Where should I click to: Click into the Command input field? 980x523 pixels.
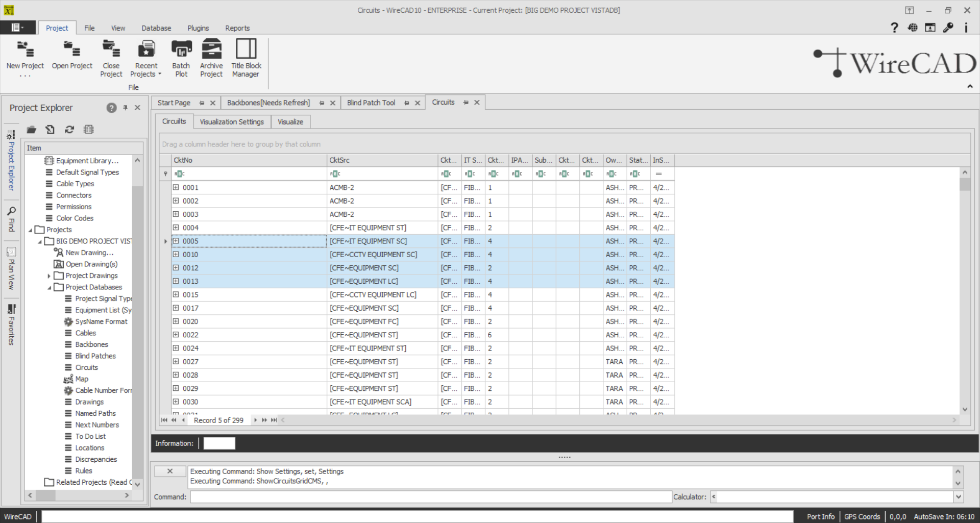[430, 496]
